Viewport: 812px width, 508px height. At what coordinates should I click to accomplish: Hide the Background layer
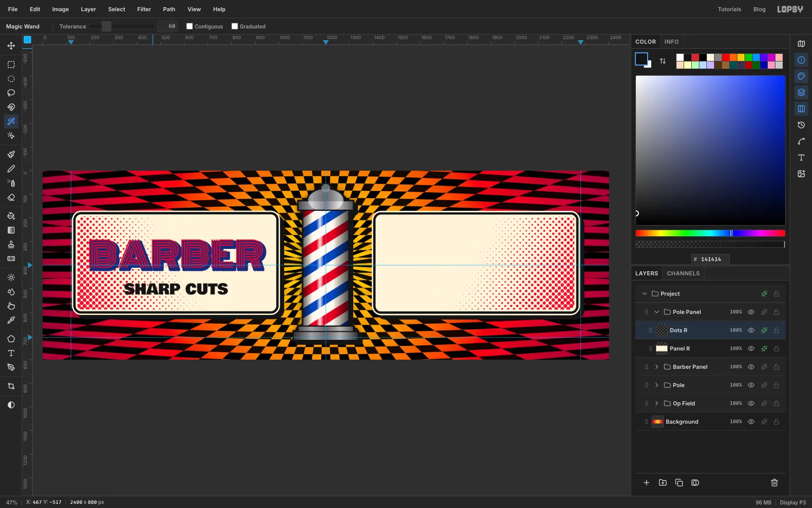(x=751, y=422)
